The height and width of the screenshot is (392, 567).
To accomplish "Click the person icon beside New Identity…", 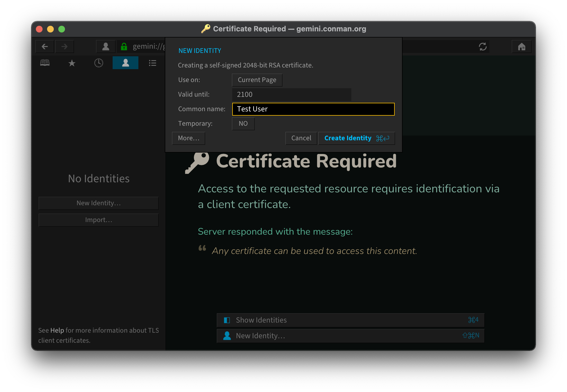I will (x=227, y=336).
